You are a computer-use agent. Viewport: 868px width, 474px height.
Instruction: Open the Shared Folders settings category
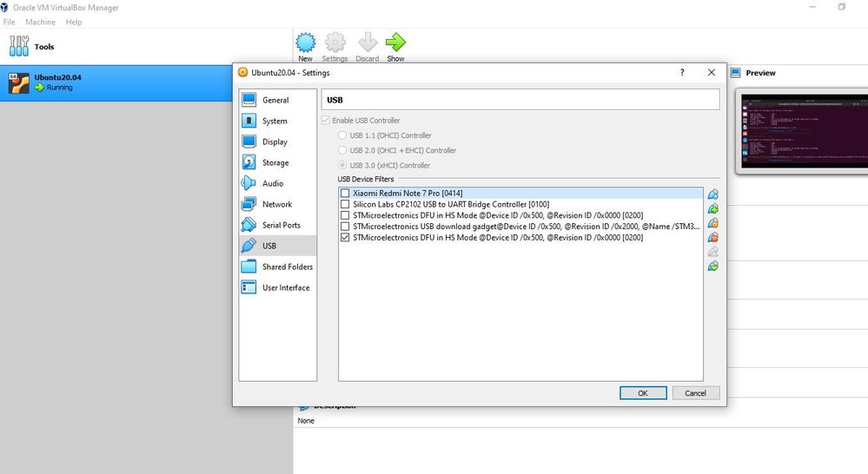pyautogui.click(x=278, y=267)
